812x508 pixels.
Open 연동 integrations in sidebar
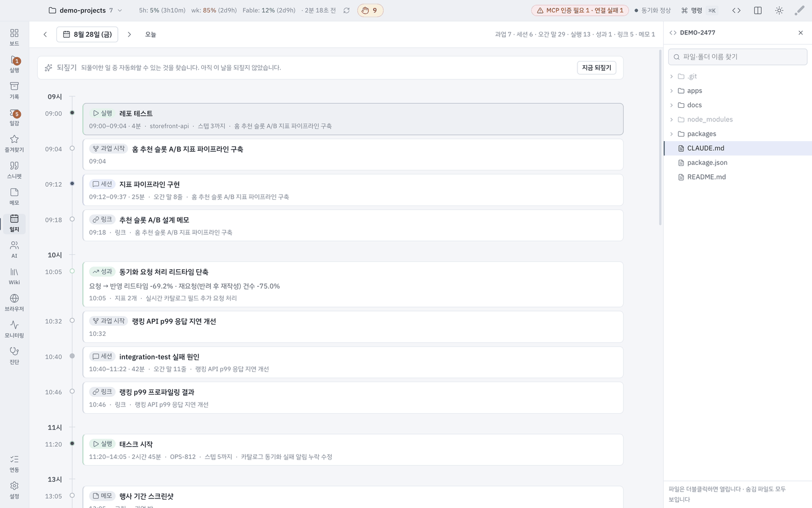[14, 463]
